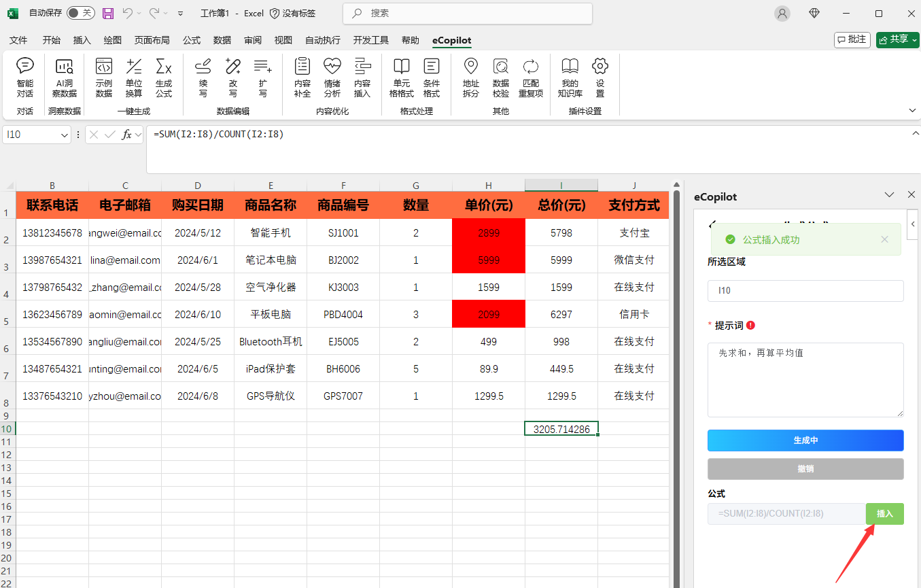Screen dimensions: 921x588
Task: Open the eCopilot pane options chevron
Action: (x=889, y=195)
